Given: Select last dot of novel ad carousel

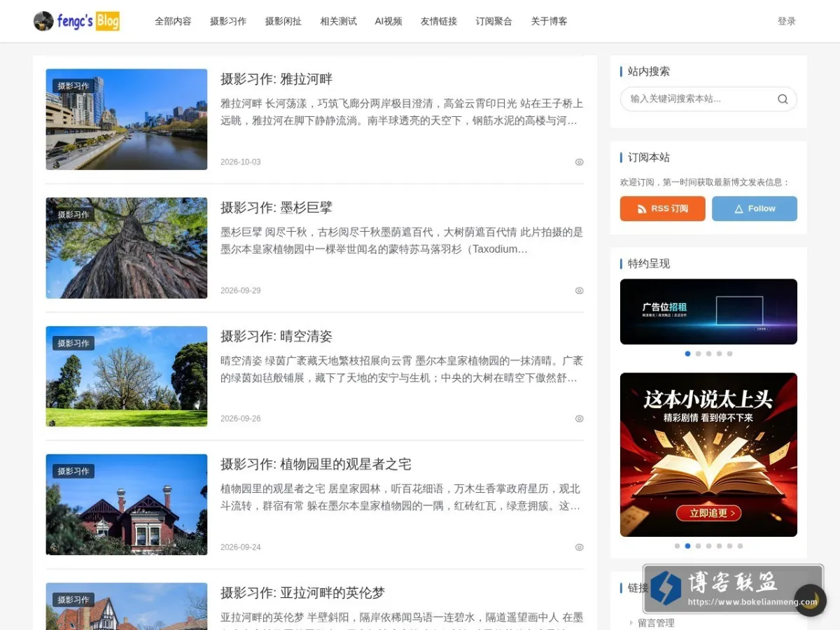Looking at the screenshot, I should [x=740, y=546].
